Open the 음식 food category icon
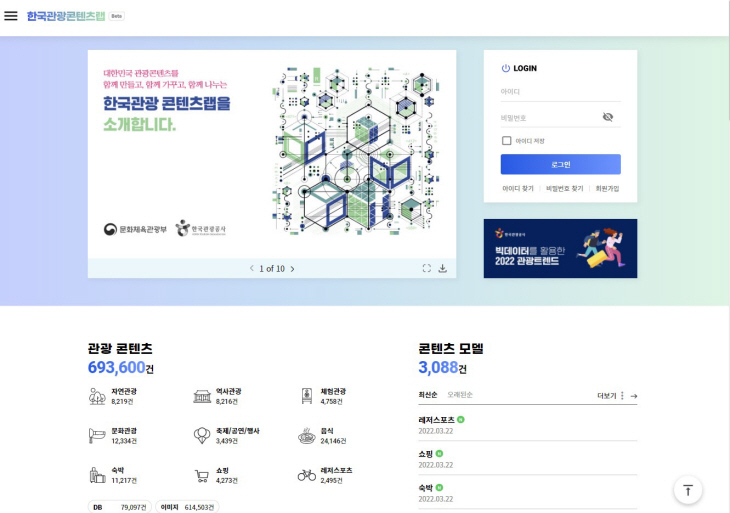Image resolution: width=730 pixels, height=513 pixels. pyautogui.click(x=307, y=435)
